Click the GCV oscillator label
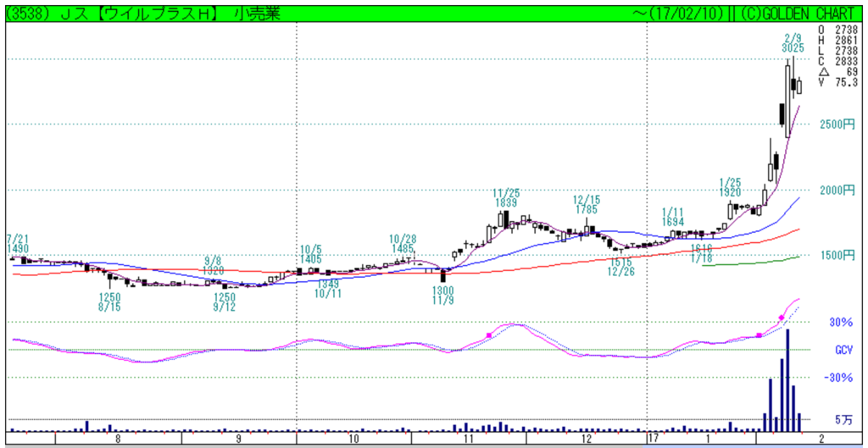The width and height of the screenshot is (868, 448). point(843,350)
